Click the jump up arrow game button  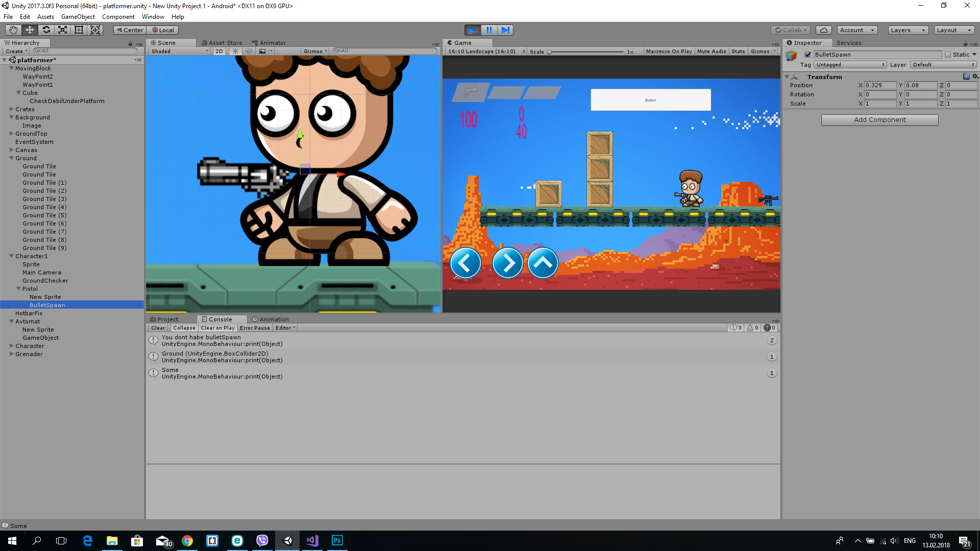pyautogui.click(x=543, y=263)
